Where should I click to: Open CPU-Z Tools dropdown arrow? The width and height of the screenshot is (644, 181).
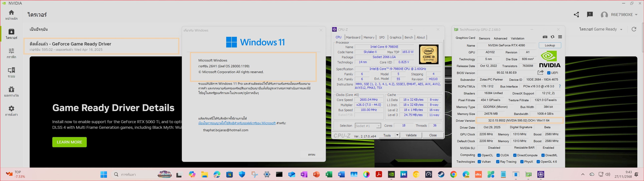coord(397,135)
